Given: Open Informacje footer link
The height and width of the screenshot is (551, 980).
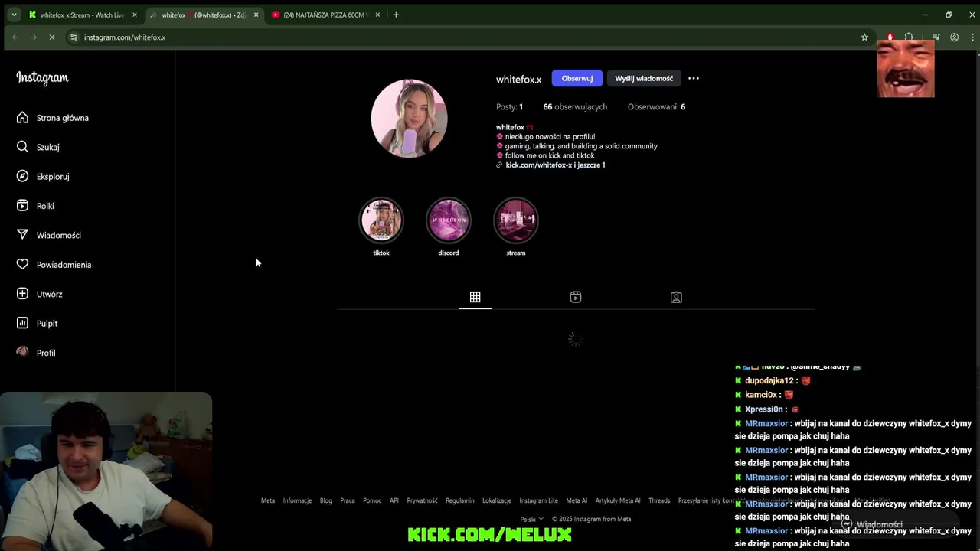Looking at the screenshot, I should [x=297, y=500].
